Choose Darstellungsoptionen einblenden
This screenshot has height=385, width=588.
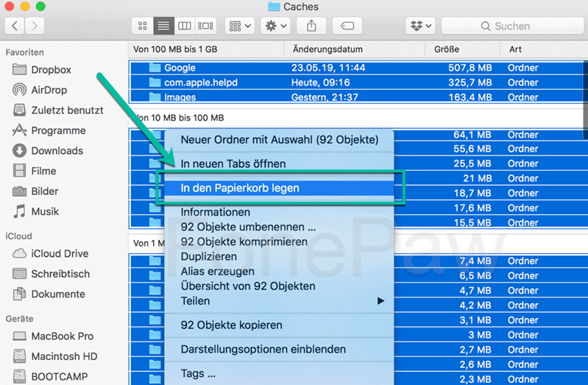pos(280,350)
